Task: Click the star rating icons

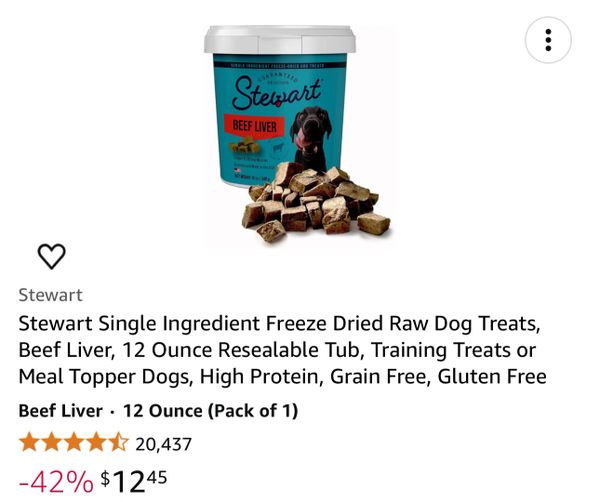Action: (x=73, y=443)
